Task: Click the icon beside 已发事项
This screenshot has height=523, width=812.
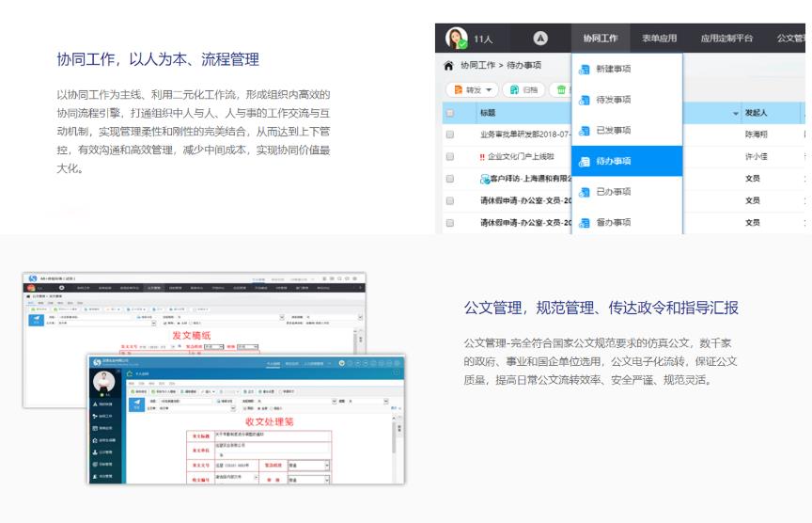Action: 585,131
